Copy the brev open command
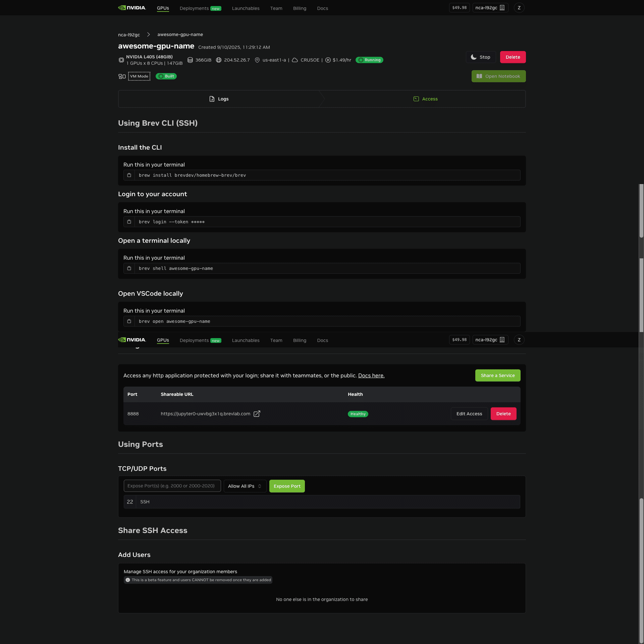The height and width of the screenshot is (644, 644). click(x=129, y=321)
